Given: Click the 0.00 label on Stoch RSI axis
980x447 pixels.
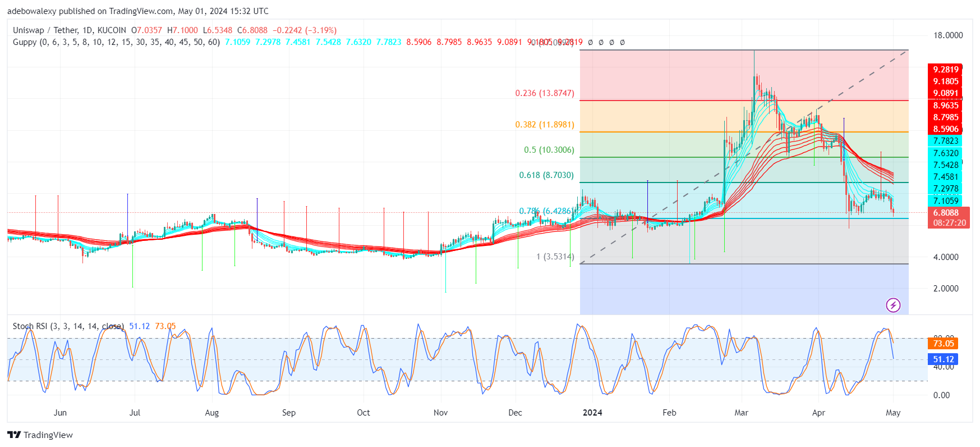Looking at the screenshot, I should (941, 395).
